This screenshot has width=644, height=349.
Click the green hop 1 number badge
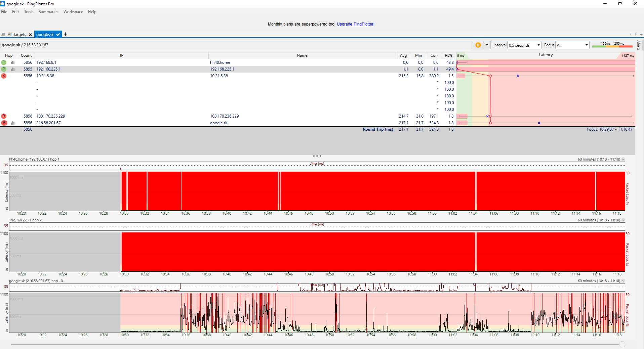pyautogui.click(x=4, y=62)
